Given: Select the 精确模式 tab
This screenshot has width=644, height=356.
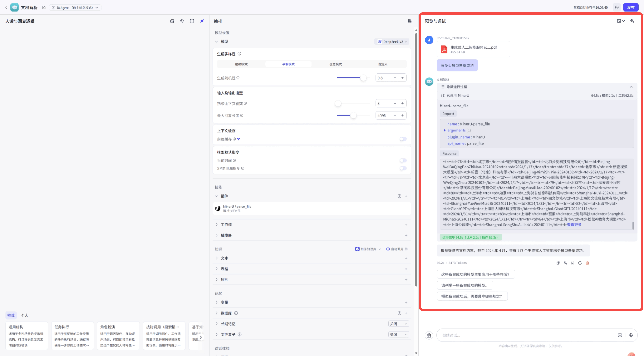Looking at the screenshot, I should coord(241,64).
